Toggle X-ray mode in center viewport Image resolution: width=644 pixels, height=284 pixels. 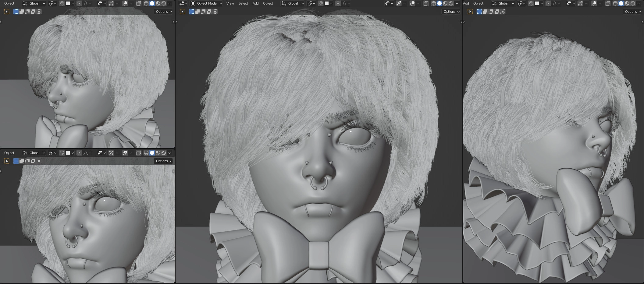click(426, 3)
